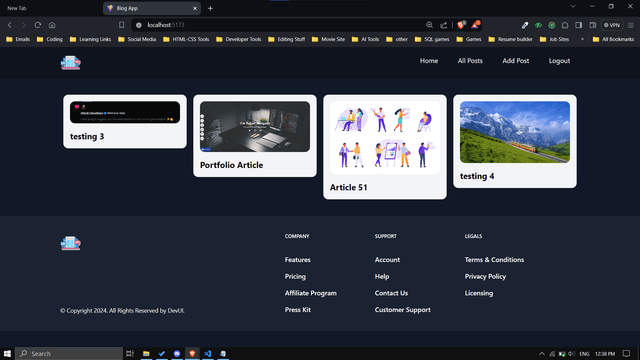Open the SQL games bookmark folder

[432, 39]
